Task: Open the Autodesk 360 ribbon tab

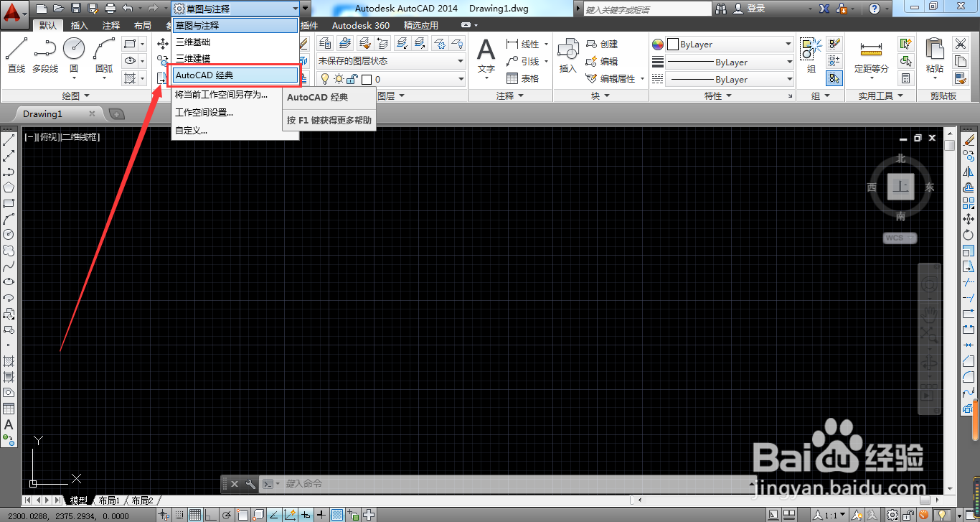Action: [x=361, y=25]
